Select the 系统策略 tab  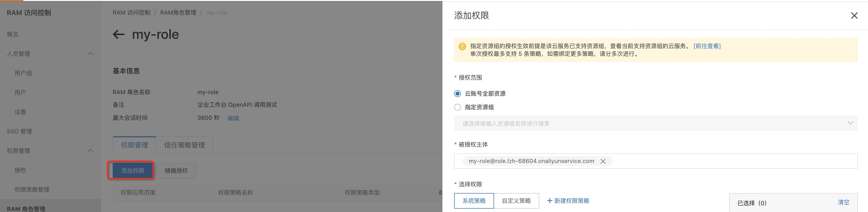(474, 201)
